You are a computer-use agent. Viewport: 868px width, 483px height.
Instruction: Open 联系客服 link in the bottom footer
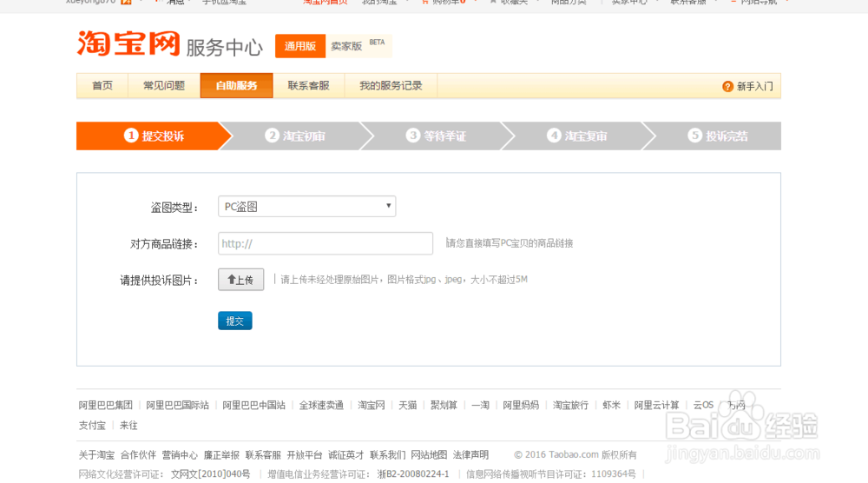(x=263, y=455)
